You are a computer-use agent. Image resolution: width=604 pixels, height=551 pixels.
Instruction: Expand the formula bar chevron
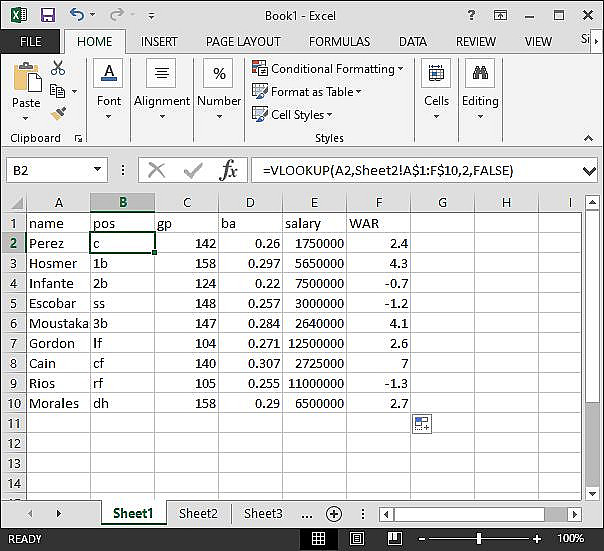click(589, 171)
